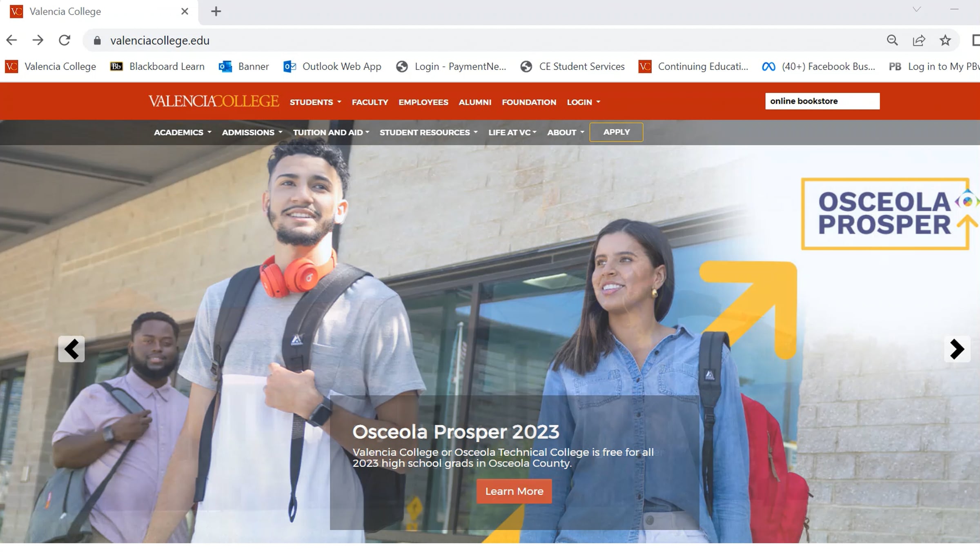Select the Alumni menu item
Viewport: 980px width, 552px height.
point(475,102)
